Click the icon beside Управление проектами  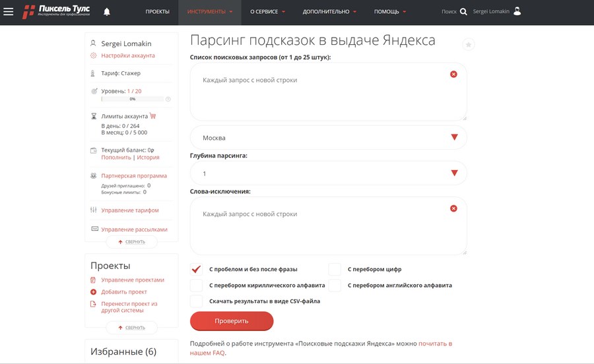pos(93,280)
